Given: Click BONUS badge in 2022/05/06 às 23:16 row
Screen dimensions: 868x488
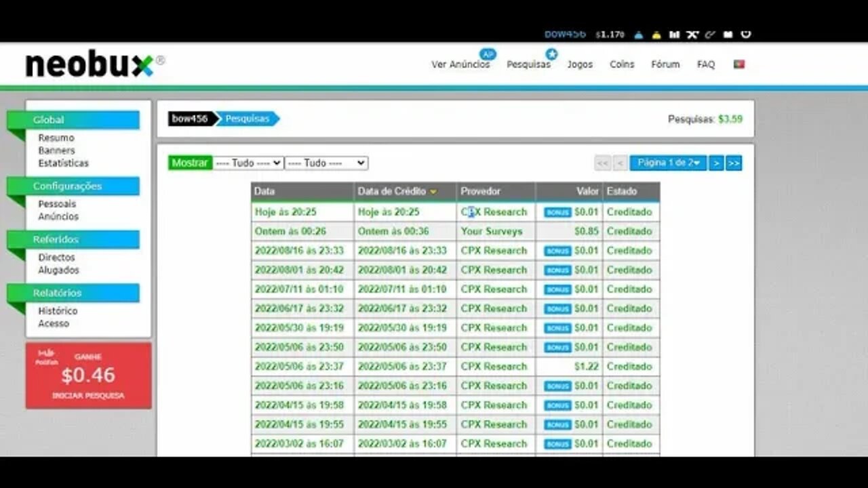Looking at the screenshot, I should [557, 386].
